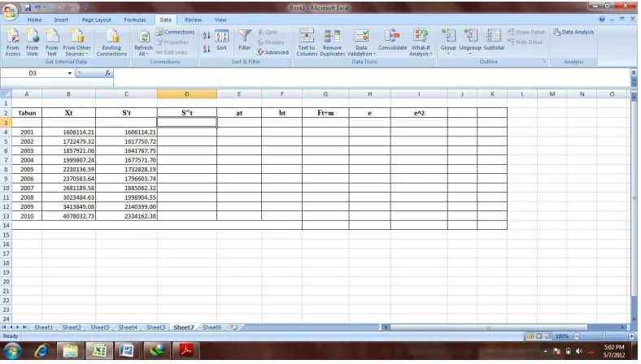Select cell with year 2005

[27, 169]
